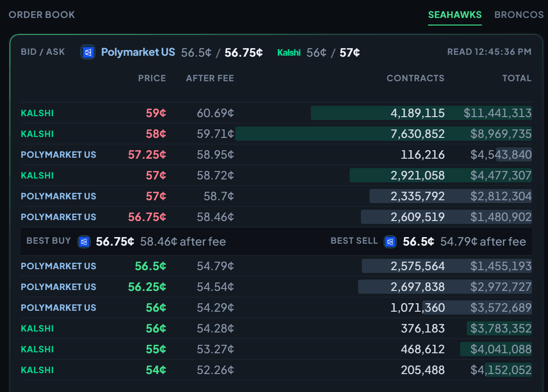The height and width of the screenshot is (392, 548).
Task: Switch to the BRONCOS tab
Action: pyautogui.click(x=519, y=15)
